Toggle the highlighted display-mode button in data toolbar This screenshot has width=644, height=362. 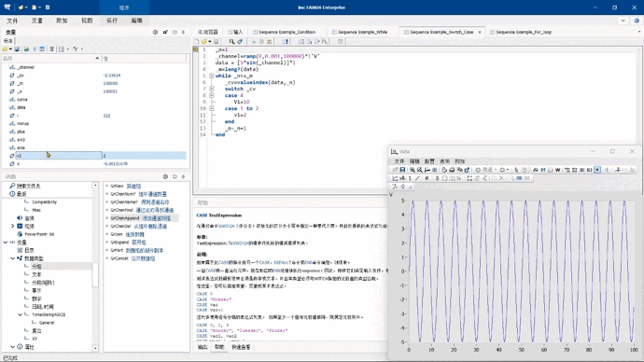(597, 170)
